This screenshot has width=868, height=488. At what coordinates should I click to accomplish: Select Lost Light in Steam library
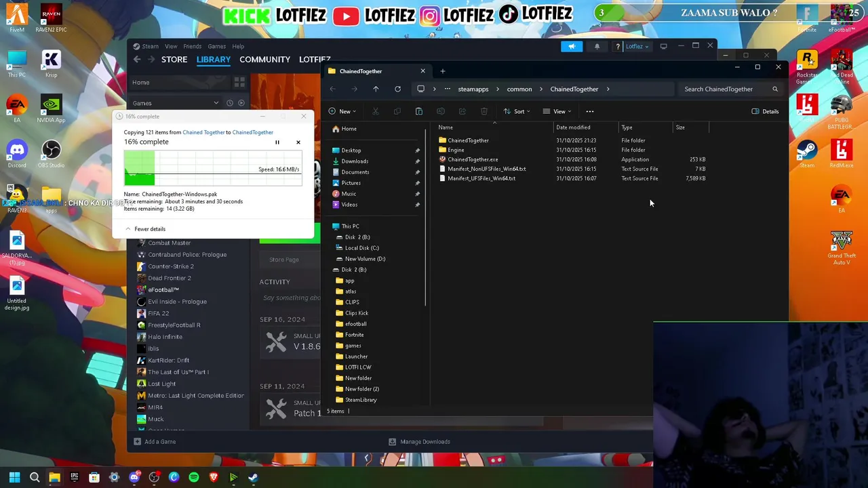pyautogui.click(x=161, y=384)
